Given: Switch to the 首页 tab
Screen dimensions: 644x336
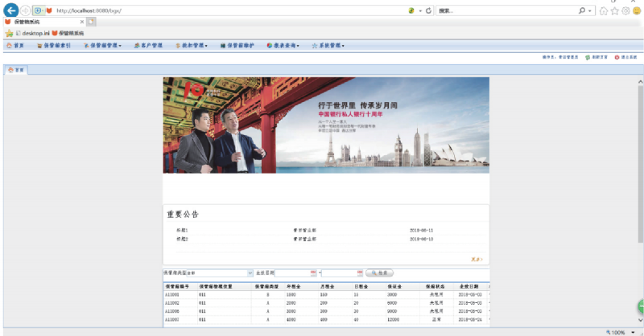Looking at the screenshot, I should (x=16, y=70).
